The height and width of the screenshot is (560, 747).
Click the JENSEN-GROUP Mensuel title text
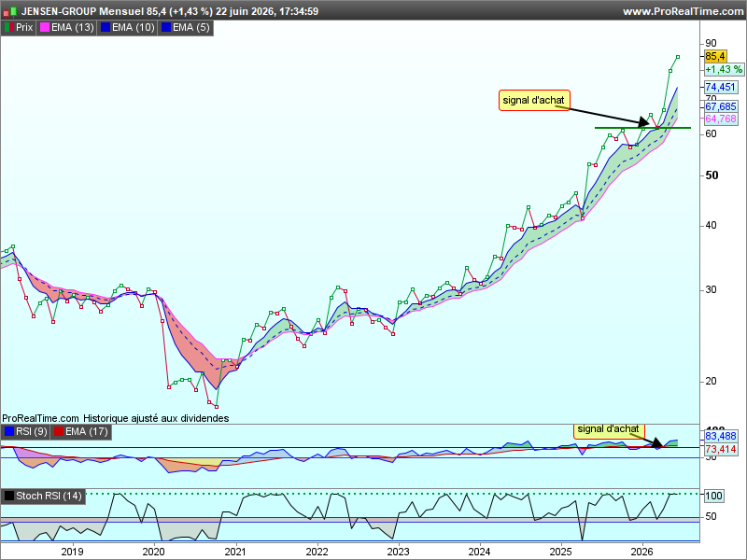82,11
